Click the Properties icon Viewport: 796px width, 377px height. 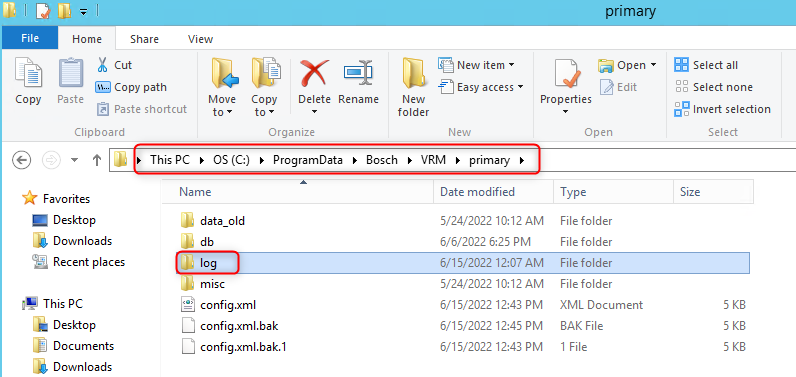click(x=566, y=74)
